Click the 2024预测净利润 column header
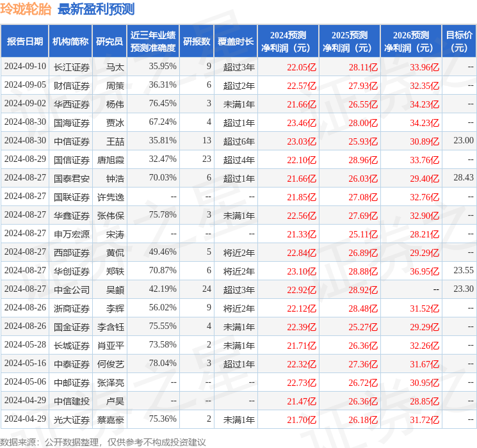 point(288,42)
